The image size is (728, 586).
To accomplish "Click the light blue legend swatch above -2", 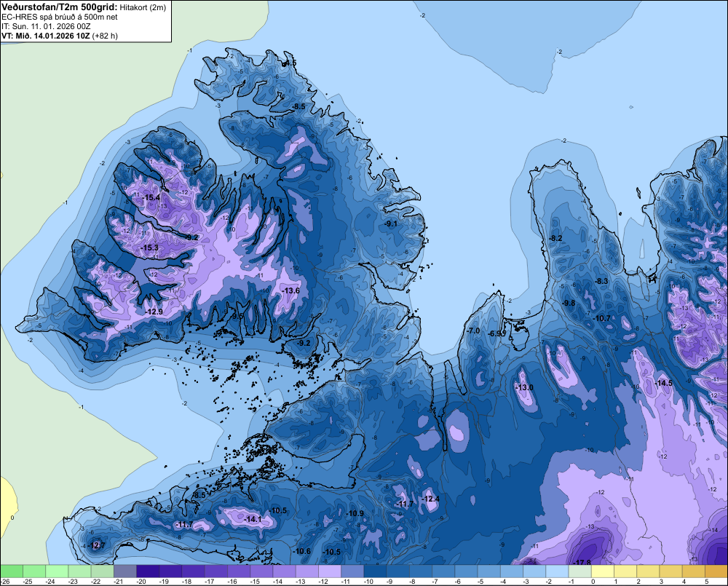I will 557,571.
